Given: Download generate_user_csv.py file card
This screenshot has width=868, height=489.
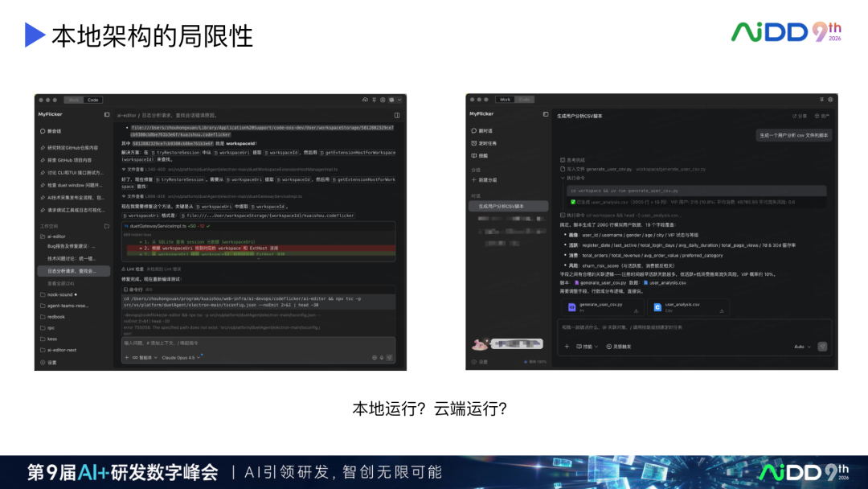Looking at the screenshot, I should (x=636, y=310).
